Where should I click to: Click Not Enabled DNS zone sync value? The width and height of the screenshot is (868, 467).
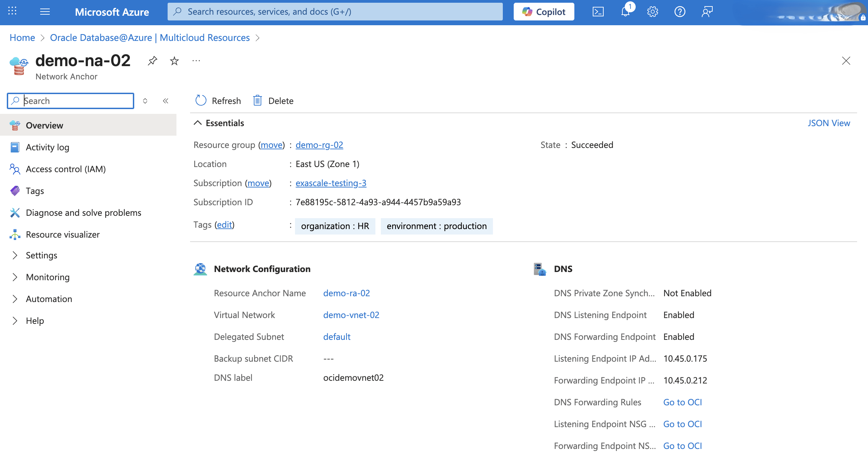coord(687,293)
